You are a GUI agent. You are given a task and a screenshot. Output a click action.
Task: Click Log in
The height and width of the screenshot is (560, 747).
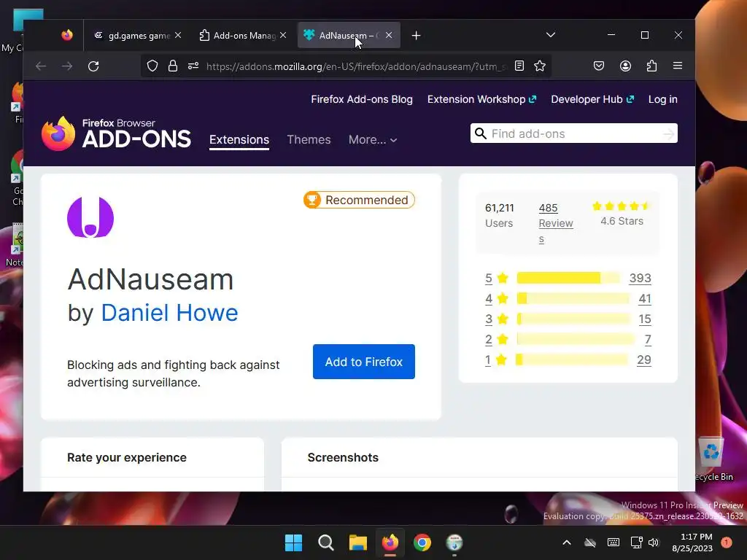pos(662,99)
